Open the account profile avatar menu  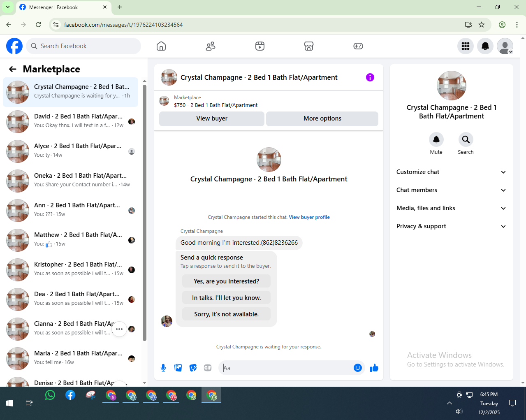505,46
